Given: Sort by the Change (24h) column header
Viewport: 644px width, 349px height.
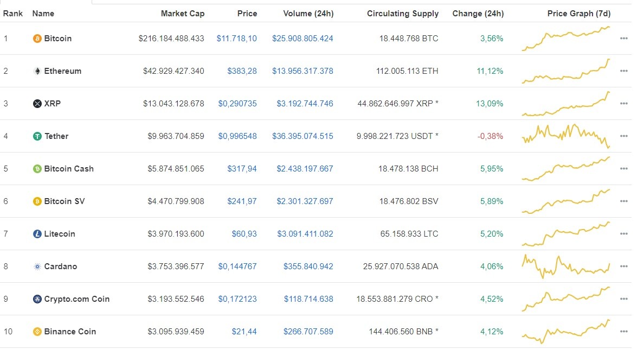Looking at the screenshot, I should click(478, 13).
